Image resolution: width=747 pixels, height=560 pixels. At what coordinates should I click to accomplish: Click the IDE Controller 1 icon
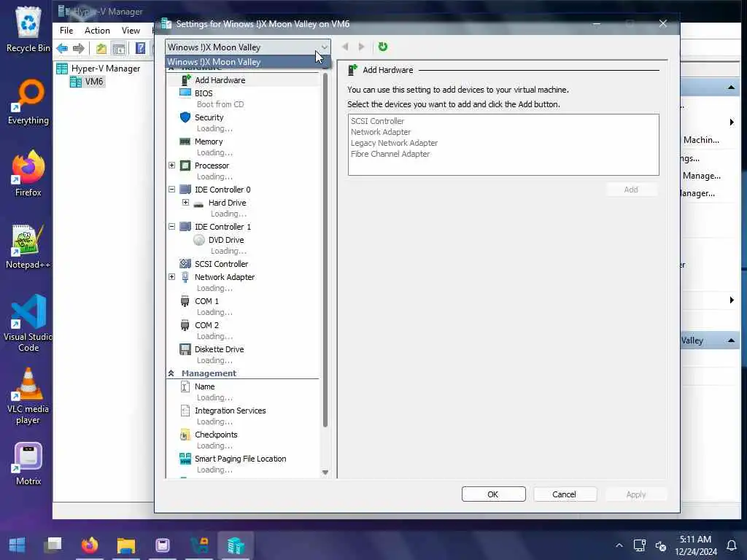tap(185, 227)
